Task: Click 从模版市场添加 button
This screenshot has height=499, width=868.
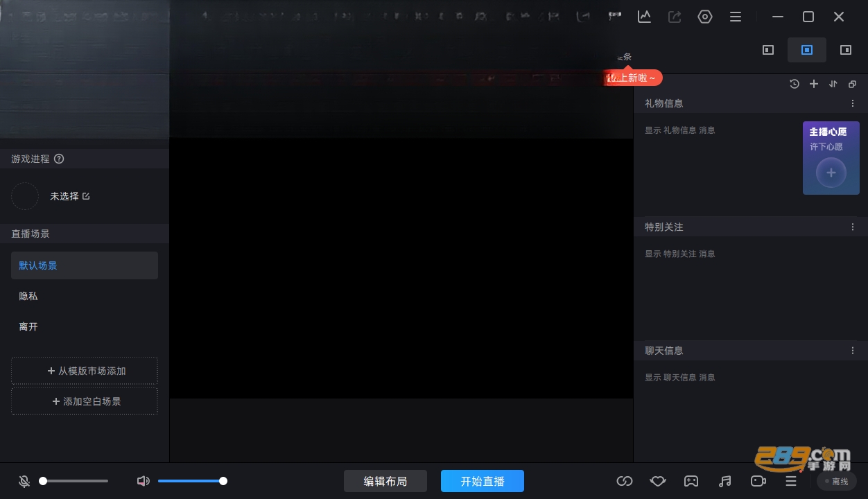Action: tap(85, 371)
